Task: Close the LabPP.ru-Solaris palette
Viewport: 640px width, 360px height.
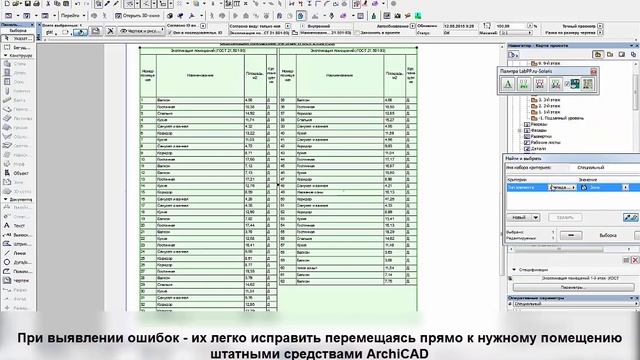Action: pyautogui.click(x=593, y=71)
